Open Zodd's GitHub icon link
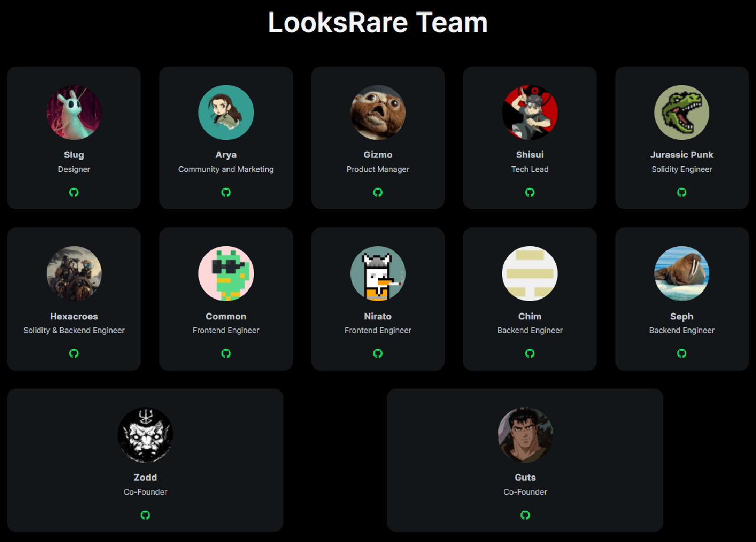 [145, 515]
